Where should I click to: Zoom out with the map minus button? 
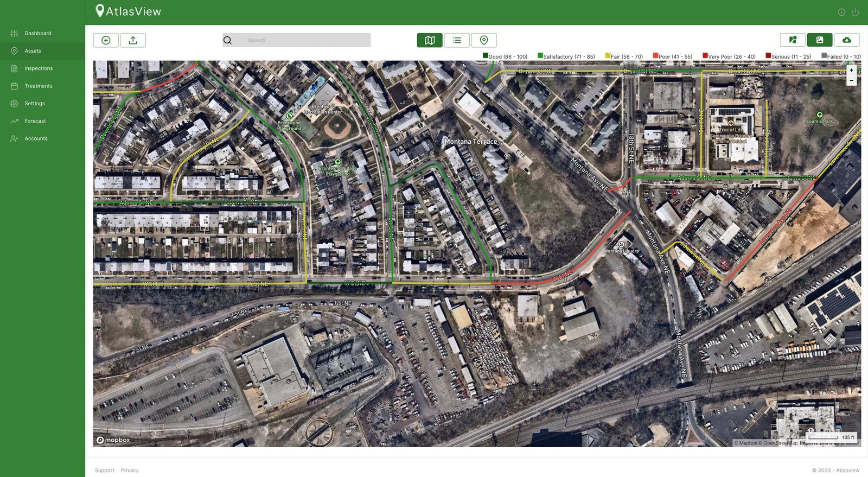tap(852, 80)
